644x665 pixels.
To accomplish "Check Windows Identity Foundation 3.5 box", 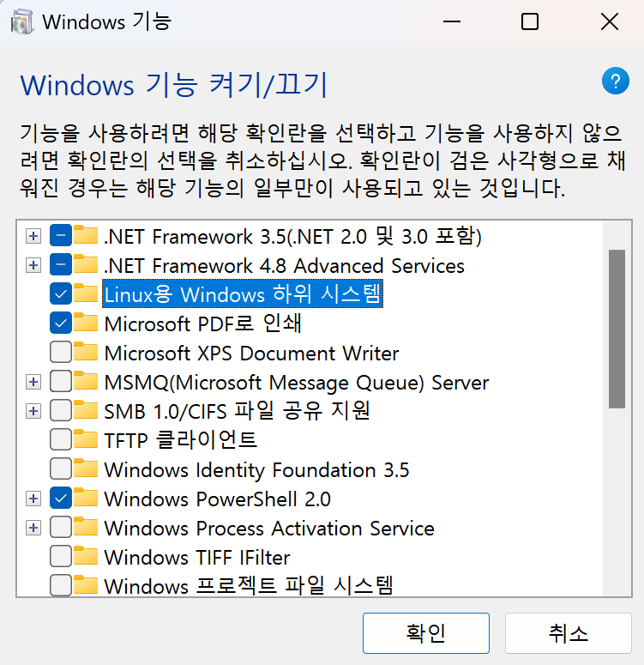I will [x=61, y=469].
